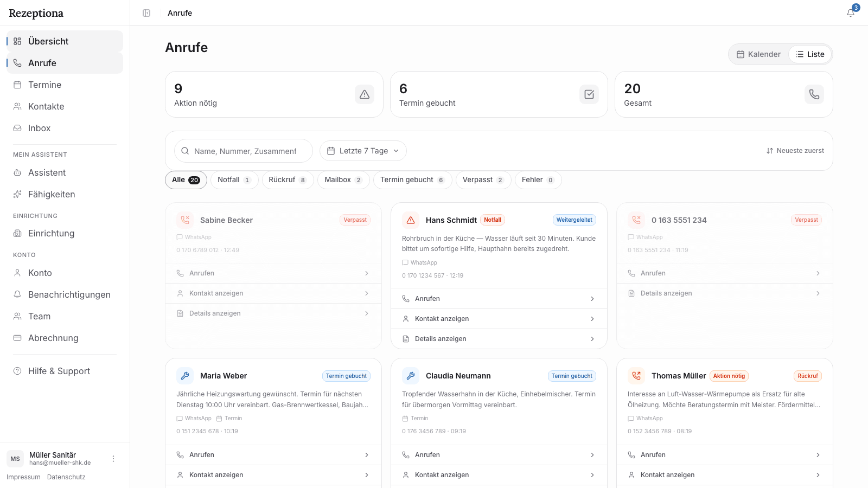Select the Alle filter tab

pos(186,180)
